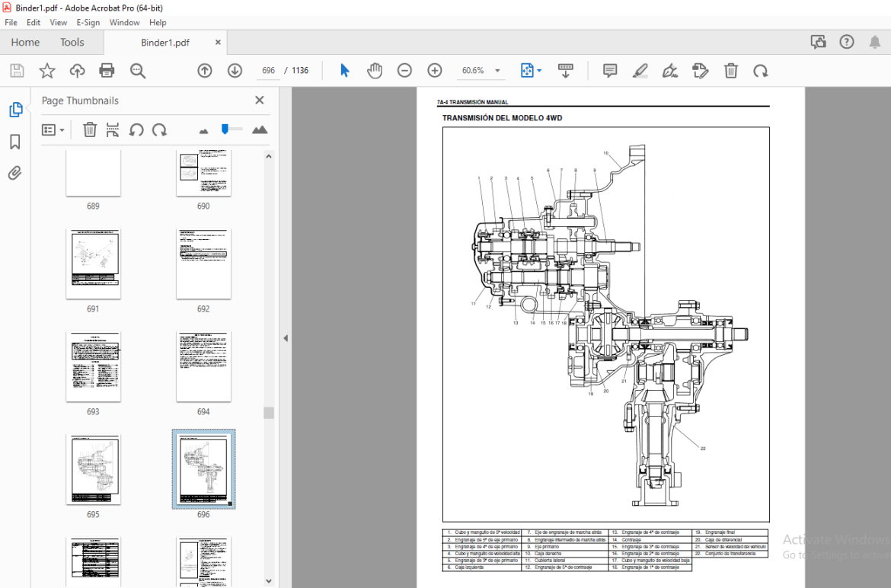Open the Help menu
This screenshot has width=891, height=588.
158,22
